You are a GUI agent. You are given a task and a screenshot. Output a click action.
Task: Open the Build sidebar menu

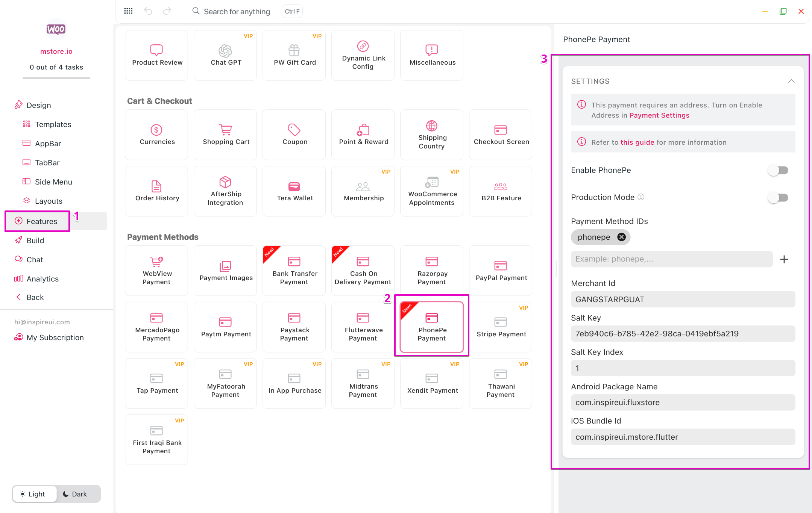click(35, 240)
